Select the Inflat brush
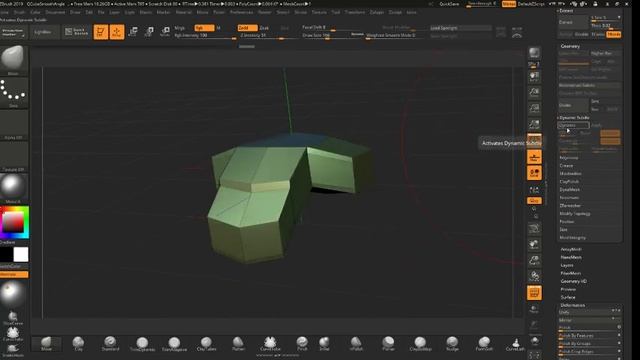The height and width of the screenshot is (360, 640). tap(324, 343)
